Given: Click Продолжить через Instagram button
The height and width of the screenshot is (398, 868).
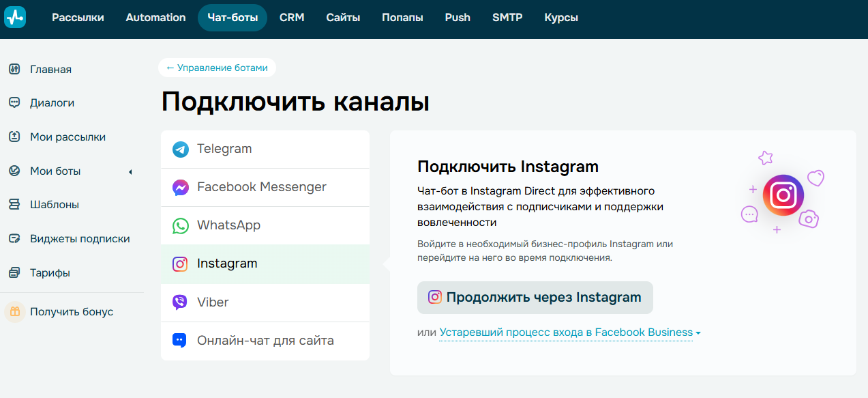Looking at the screenshot, I should (x=535, y=298).
